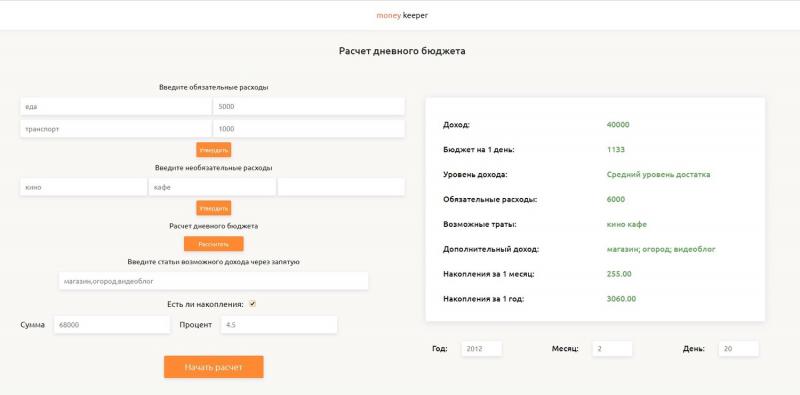
Task: Toggle the "Есть ли накопления" checkbox
Action: (x=253, y=304)
